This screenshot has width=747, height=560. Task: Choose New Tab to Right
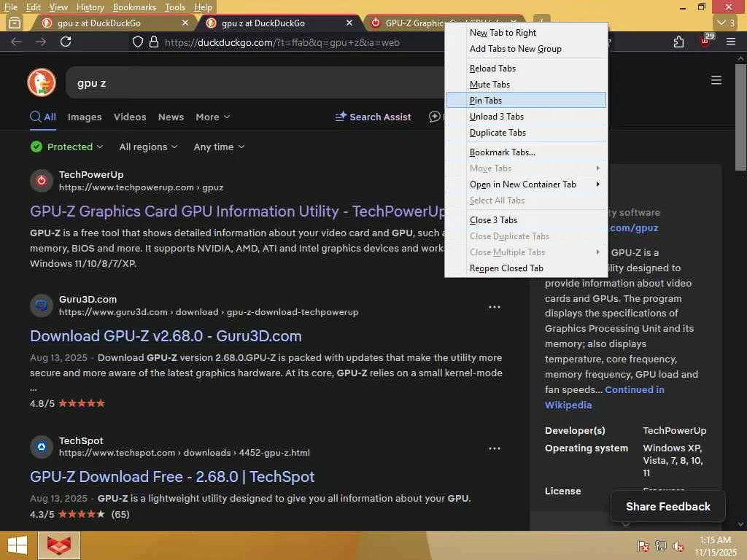point(527,32)
